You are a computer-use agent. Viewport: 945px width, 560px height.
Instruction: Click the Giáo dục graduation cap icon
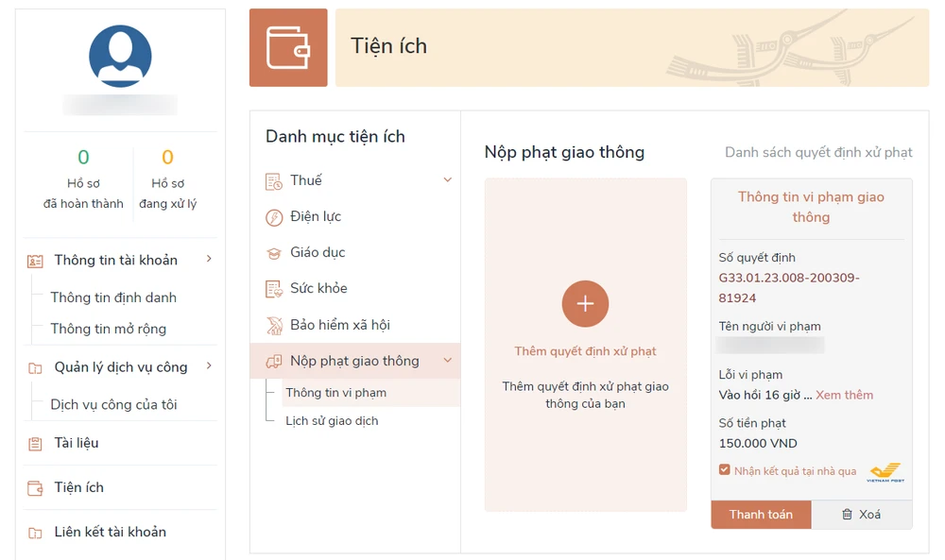coord(274,253)
